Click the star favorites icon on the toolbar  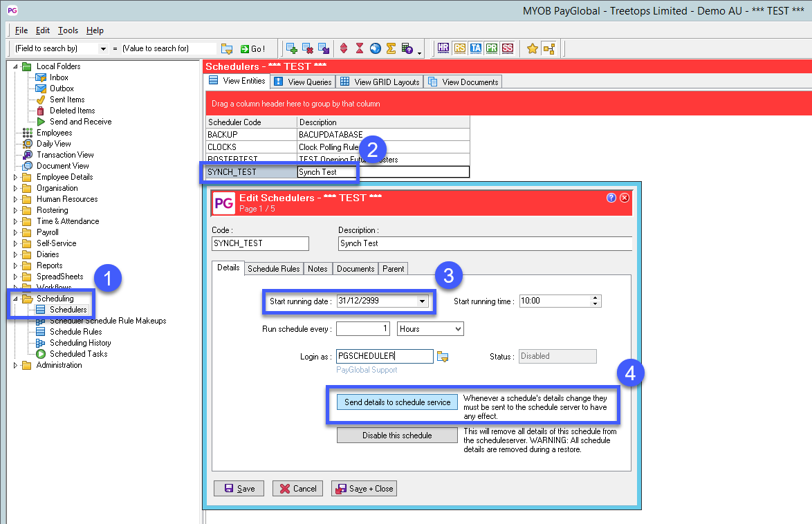click(x=533, y=48)
